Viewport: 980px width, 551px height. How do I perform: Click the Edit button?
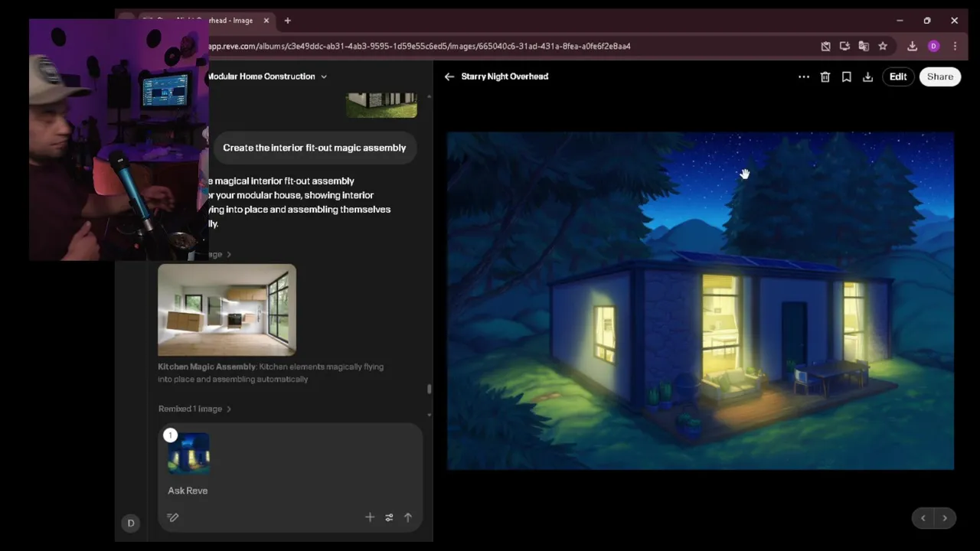[x=898, y=77]
